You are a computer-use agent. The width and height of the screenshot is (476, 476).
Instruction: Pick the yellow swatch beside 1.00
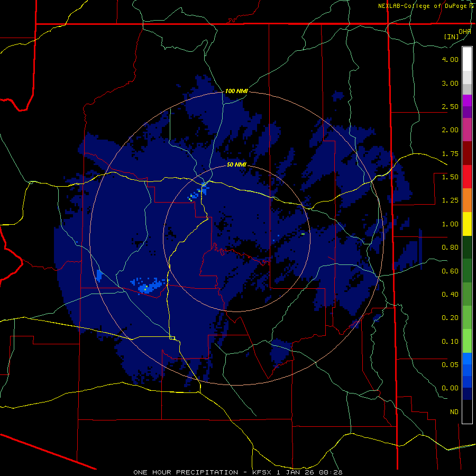467,224
